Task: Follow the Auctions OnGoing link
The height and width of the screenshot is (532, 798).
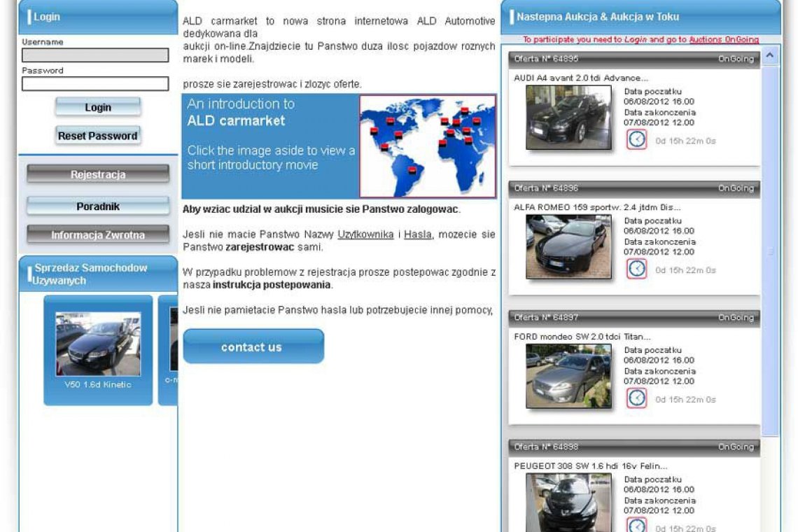Action: tap(723, 40)
